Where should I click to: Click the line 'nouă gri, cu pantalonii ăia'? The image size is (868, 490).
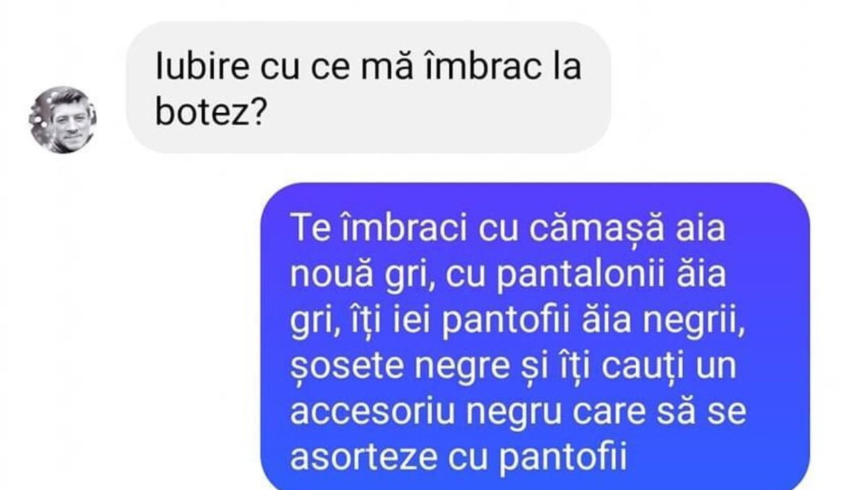pos(508,274)
